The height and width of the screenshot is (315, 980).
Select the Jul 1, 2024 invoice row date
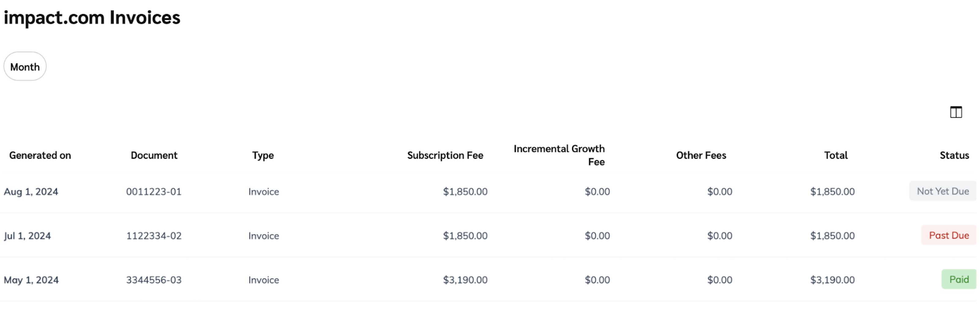pyautogui.click(x=27, y=235)
